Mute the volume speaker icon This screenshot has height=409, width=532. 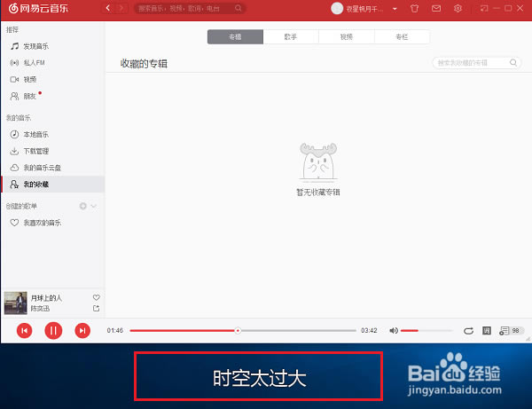pos(393,330)
